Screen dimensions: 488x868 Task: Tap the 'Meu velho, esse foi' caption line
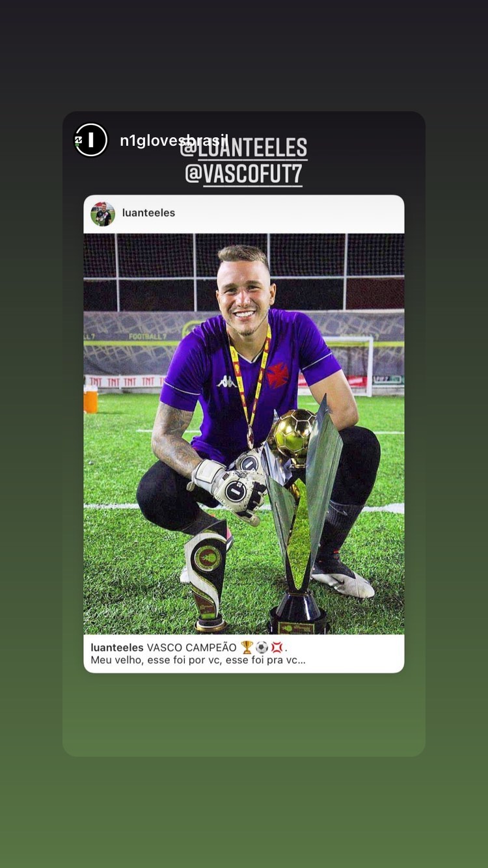pyautogui.click(x=198, y=660)
